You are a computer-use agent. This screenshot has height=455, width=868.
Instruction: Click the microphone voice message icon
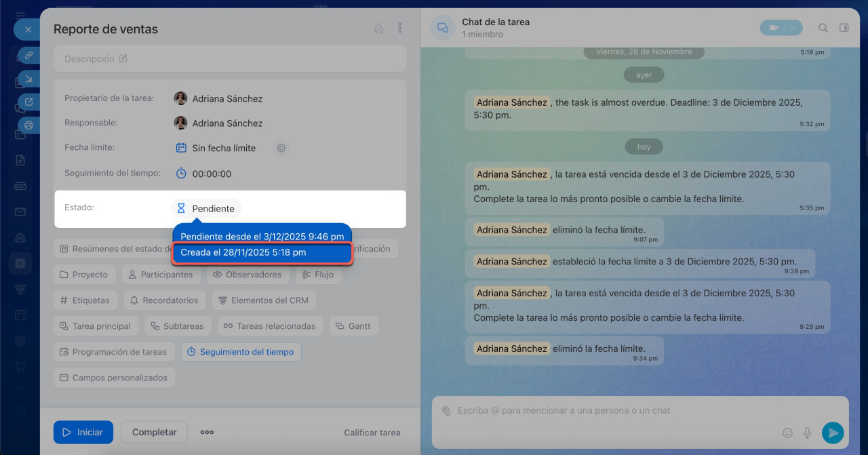click(x=807, y=433)
